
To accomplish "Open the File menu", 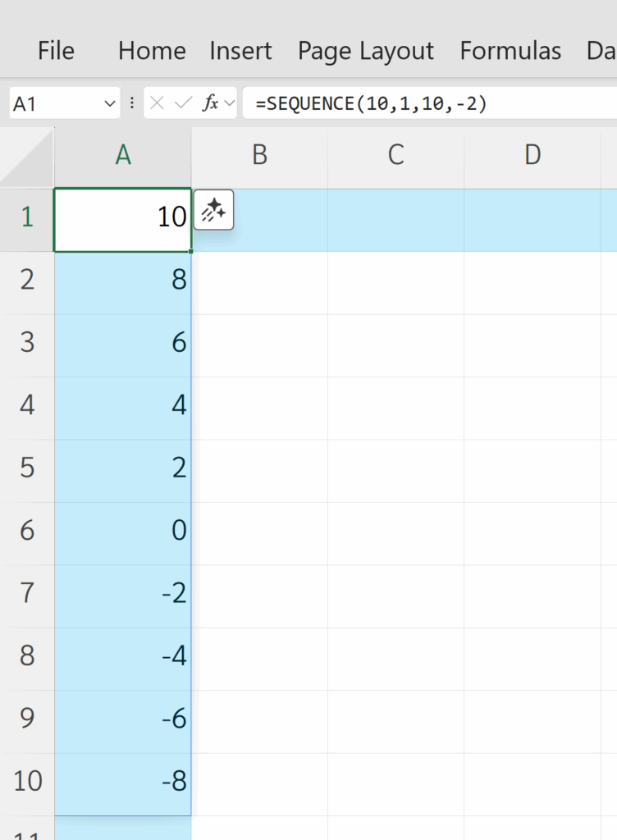I will coord(56,51).
